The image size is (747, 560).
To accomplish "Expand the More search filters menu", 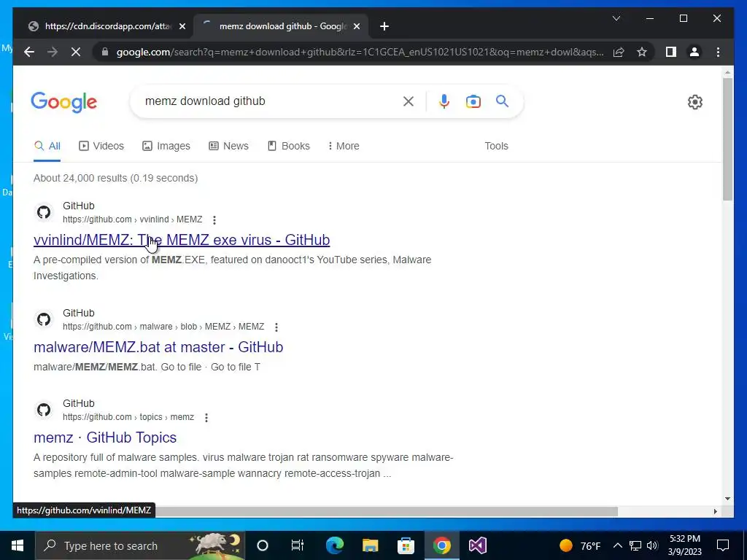I will point(344,146).
